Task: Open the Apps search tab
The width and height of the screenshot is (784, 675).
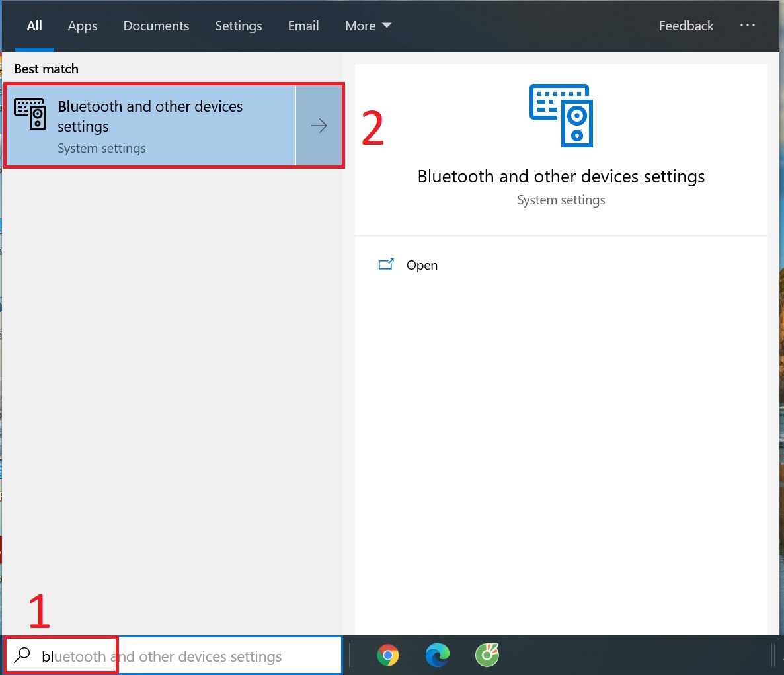Action: tap(83, 26)
